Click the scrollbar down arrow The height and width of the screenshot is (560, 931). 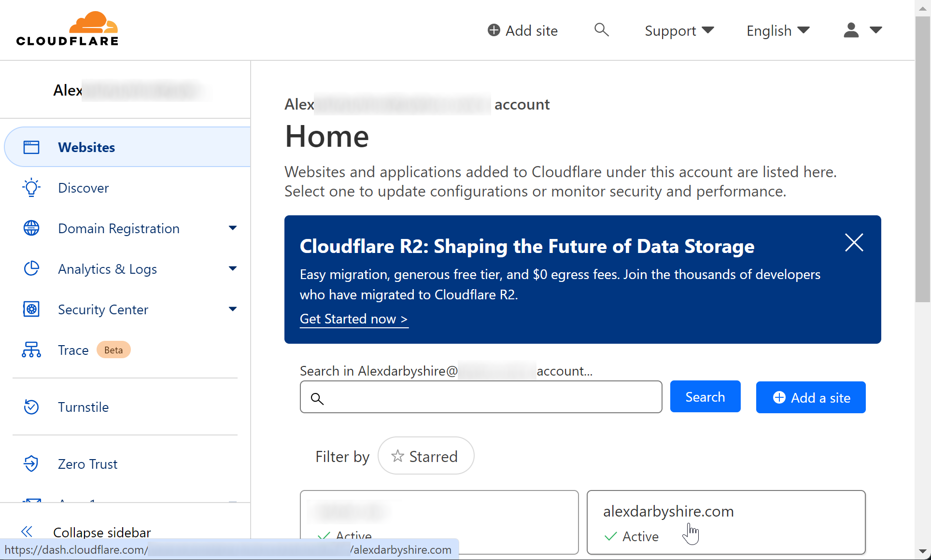pyautogui.click(x=922, y=551)
